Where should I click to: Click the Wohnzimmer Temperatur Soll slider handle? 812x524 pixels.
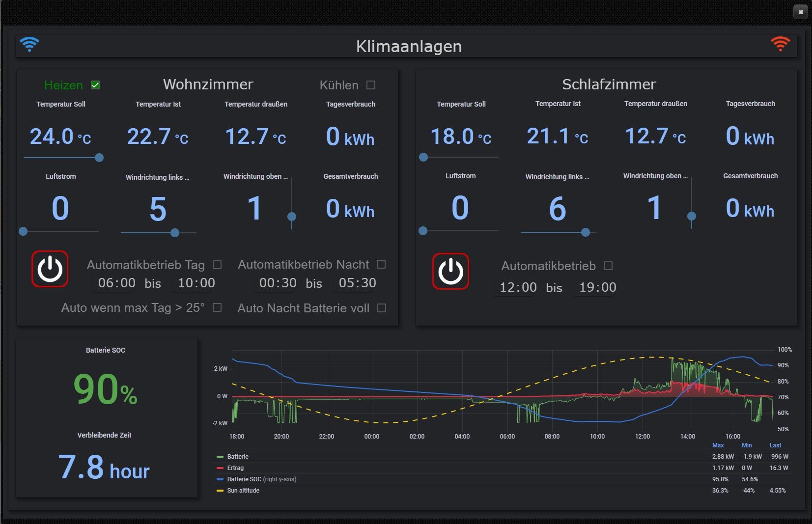point(99,158)
